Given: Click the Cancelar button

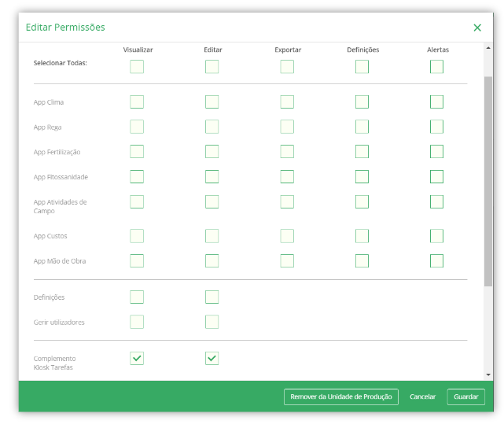Looking at the screenshot, I should tap(422, 397).
